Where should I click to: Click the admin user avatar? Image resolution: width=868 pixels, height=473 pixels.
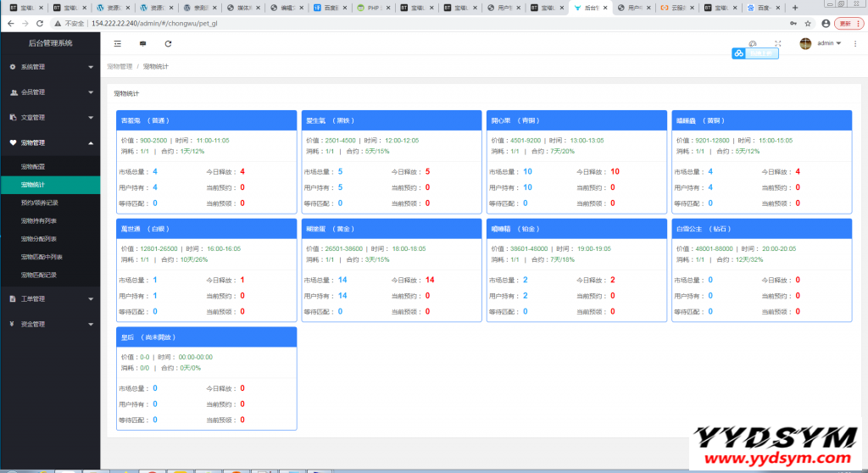coord(805,43)
